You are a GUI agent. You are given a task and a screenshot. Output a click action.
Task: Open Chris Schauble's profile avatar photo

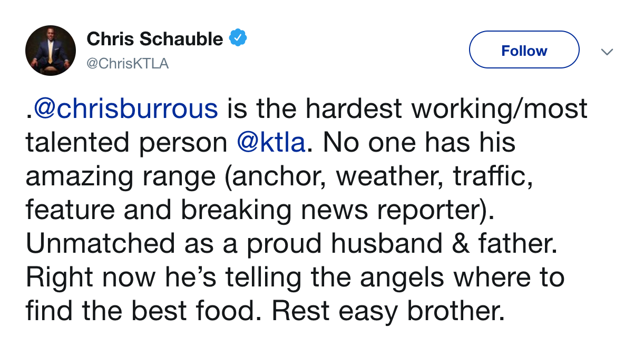point(50,51)
